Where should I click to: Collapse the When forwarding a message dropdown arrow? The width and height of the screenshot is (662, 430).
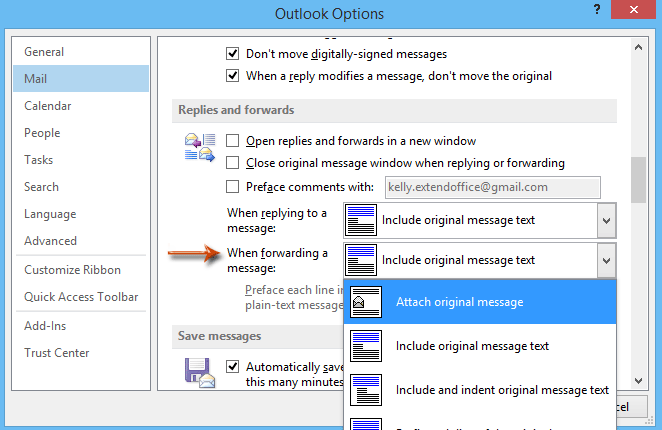tap(605, 260)
